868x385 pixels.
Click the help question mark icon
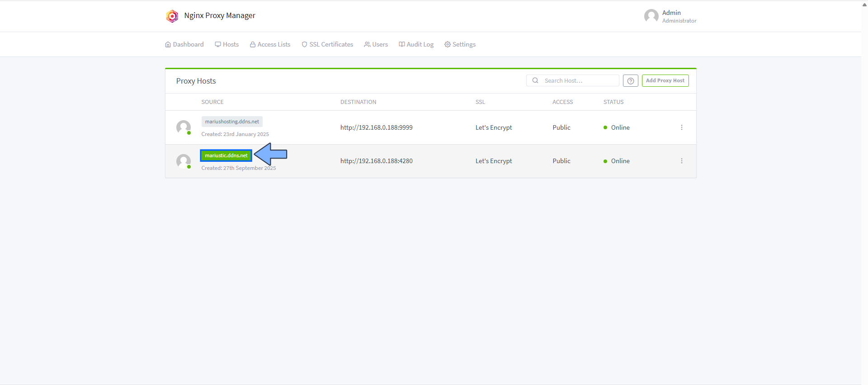point(630,81)
